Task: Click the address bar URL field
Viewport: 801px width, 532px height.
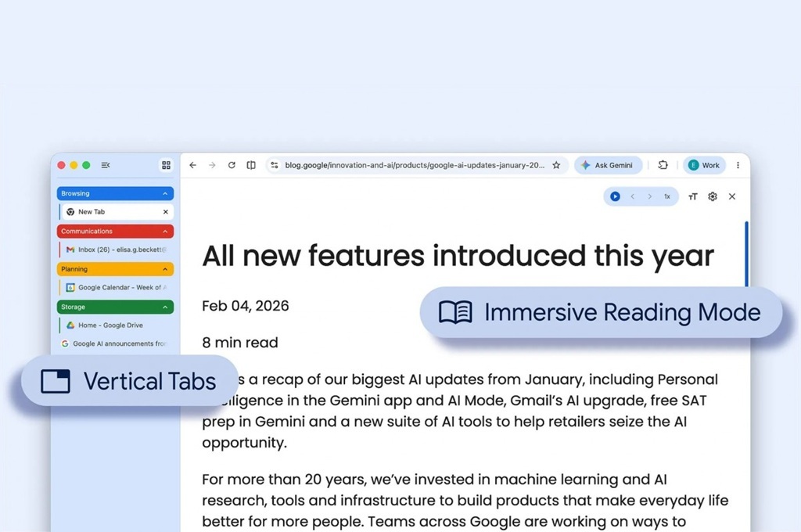Action: [413, 165]
